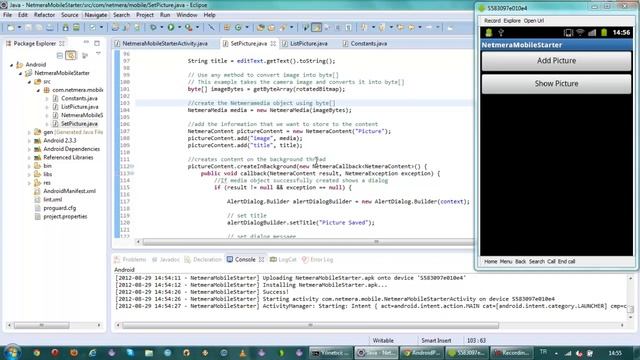Open the File menu
Image resolution: width=640 pixels, height=360 pixels.
pyautogui.click(x=7, y=15)
